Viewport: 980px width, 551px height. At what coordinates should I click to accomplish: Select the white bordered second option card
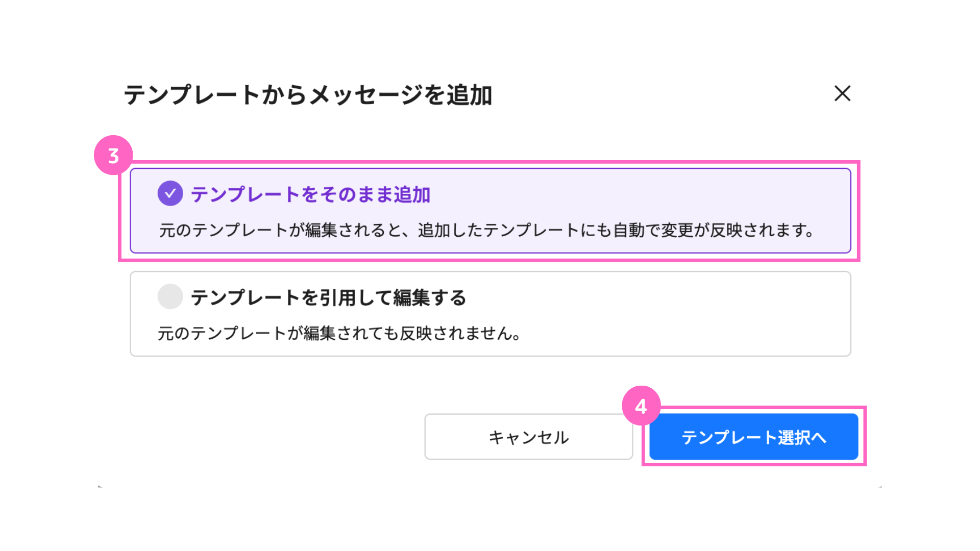click(491, 314)
